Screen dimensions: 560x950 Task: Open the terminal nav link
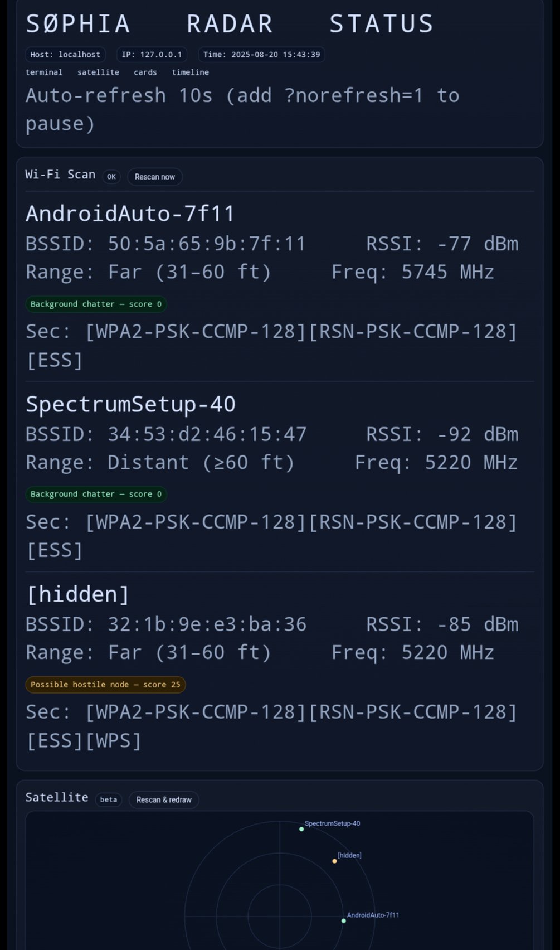(x=44, y=72)
